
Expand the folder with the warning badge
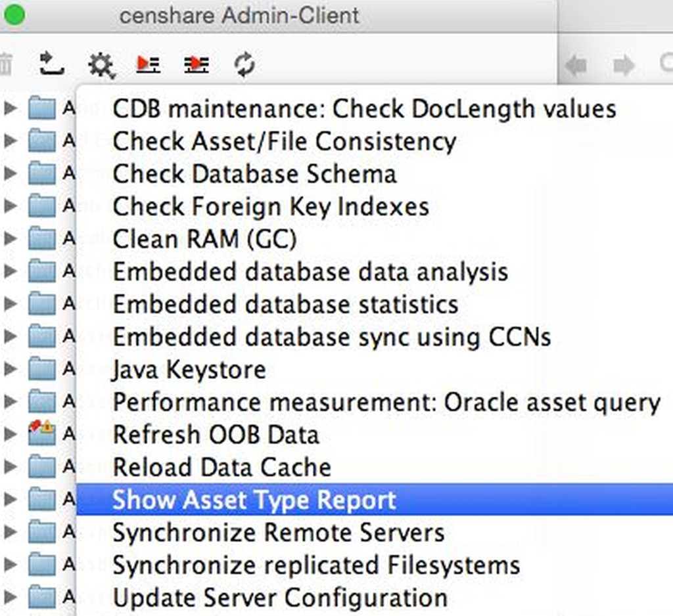click(11, 434)
